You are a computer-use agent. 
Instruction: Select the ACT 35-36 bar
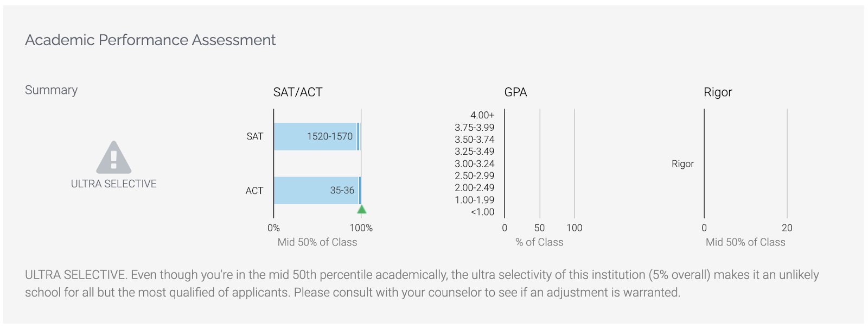click(317, 191)
